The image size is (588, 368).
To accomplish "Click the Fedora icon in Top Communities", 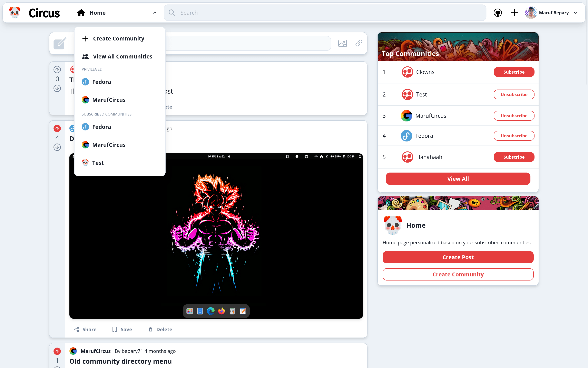I will (406, 136).
